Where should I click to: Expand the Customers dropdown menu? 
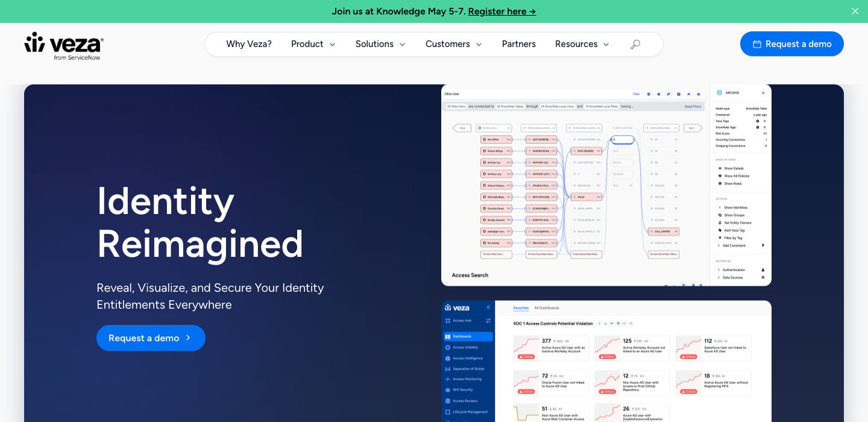coord(453,44)
